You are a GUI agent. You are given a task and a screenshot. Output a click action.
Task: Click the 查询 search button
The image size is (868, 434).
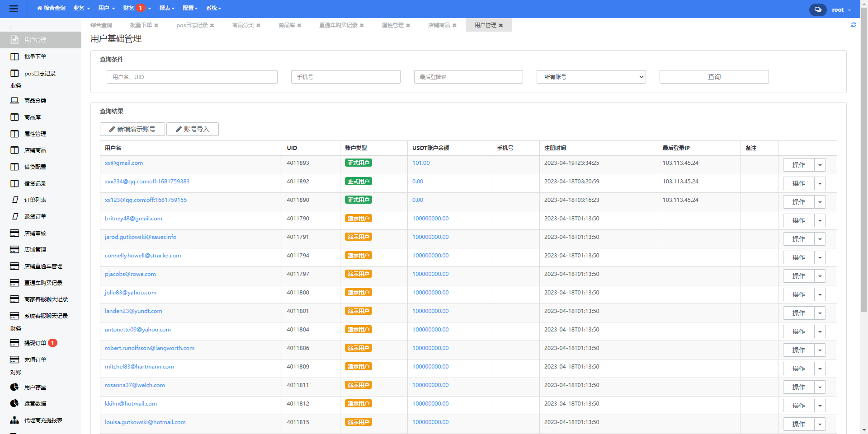coord(714,77)
